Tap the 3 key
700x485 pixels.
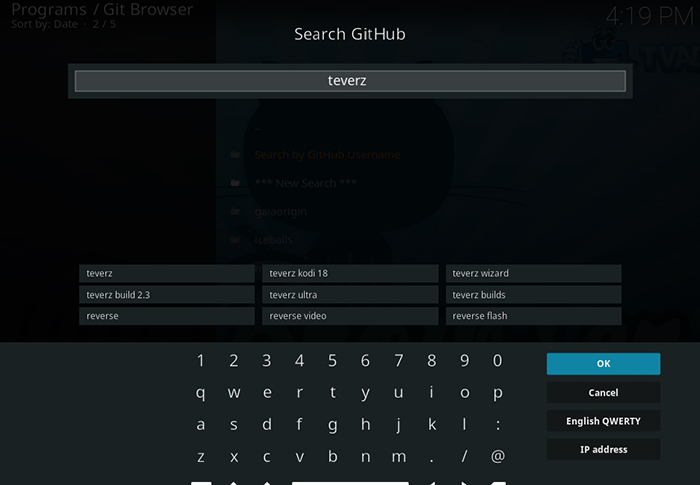(267, 360)
